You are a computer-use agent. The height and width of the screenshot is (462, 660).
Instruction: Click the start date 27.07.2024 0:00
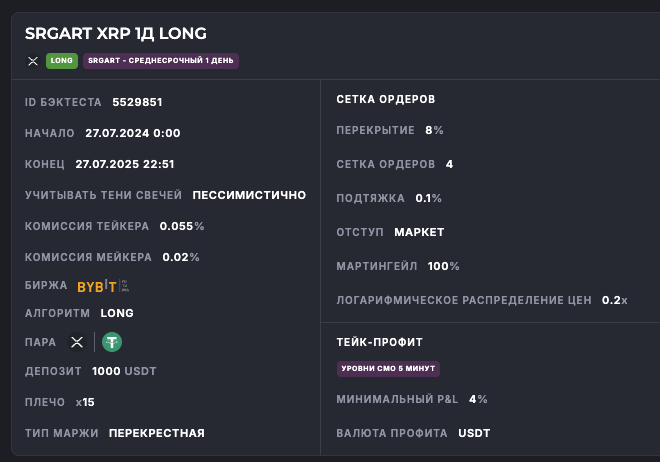click(x=133, y=133)
